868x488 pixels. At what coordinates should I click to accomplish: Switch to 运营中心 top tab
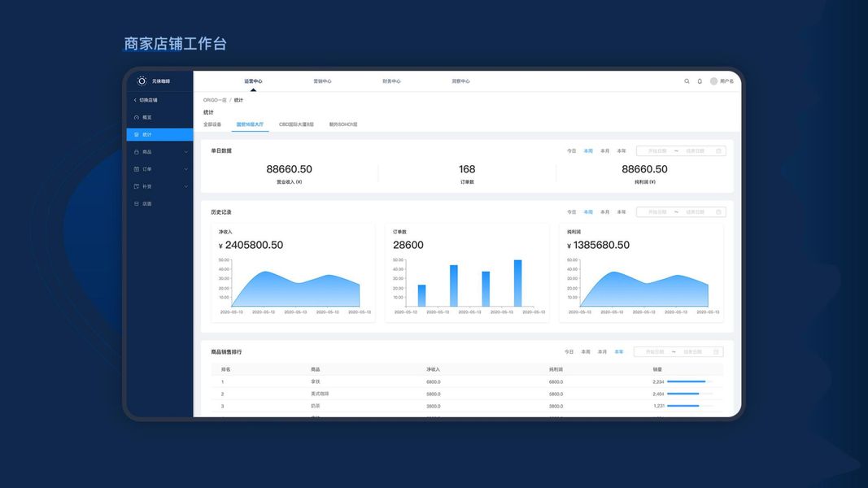click(x=253, y=81)
